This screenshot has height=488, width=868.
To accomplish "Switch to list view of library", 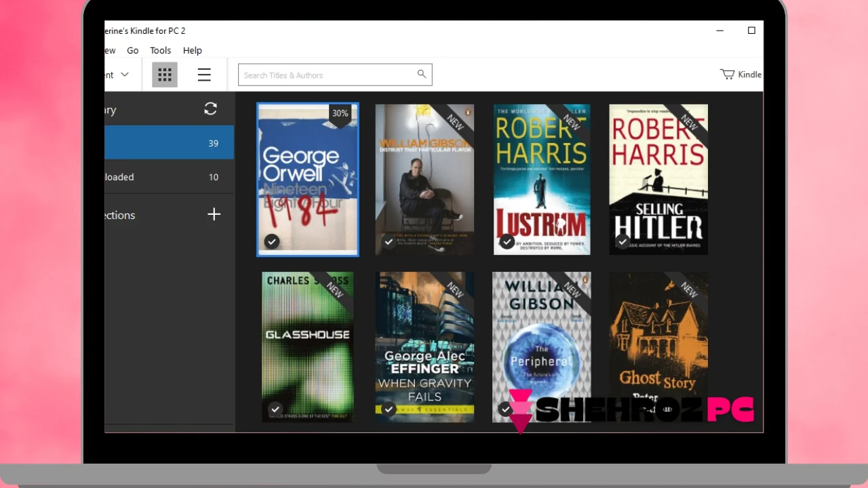I will point(204,75).
